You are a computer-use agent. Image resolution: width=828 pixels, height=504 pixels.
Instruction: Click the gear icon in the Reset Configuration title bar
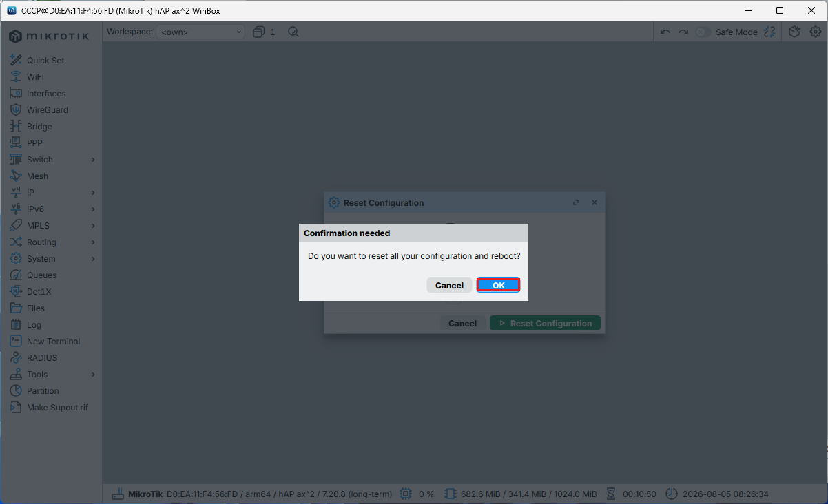[x=334, y=202]
